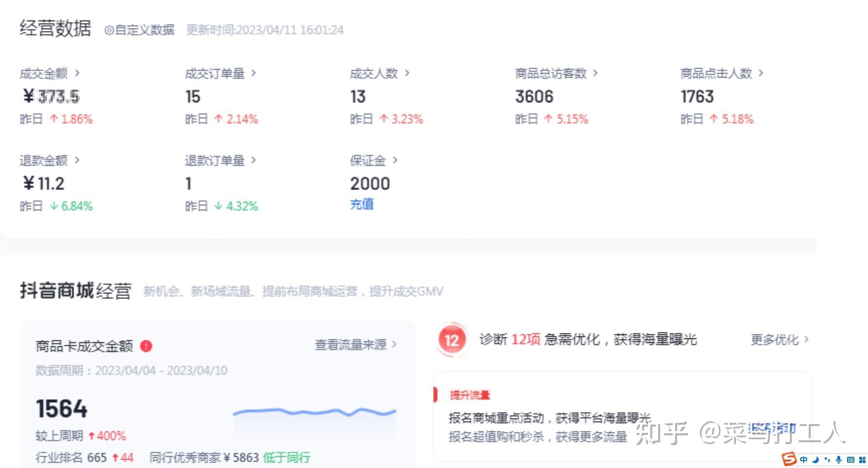Click the green 低于同行 label

click(x=286, y=457)
